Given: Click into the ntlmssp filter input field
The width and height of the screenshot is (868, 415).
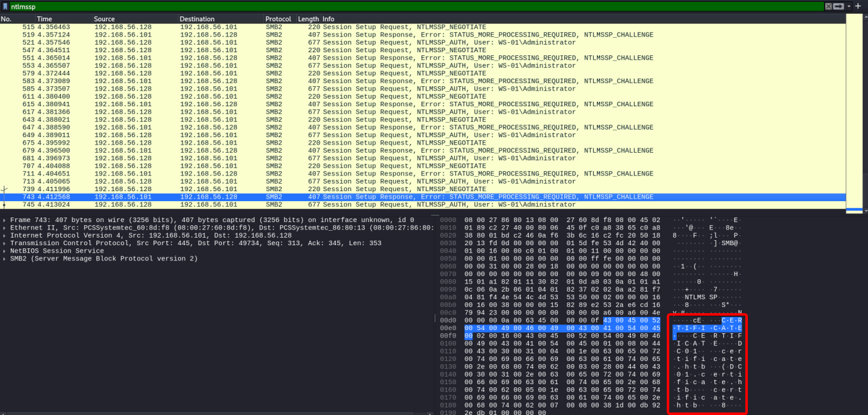Looking at the screenshot, I should pyautogui.click(x=377, y=6).
